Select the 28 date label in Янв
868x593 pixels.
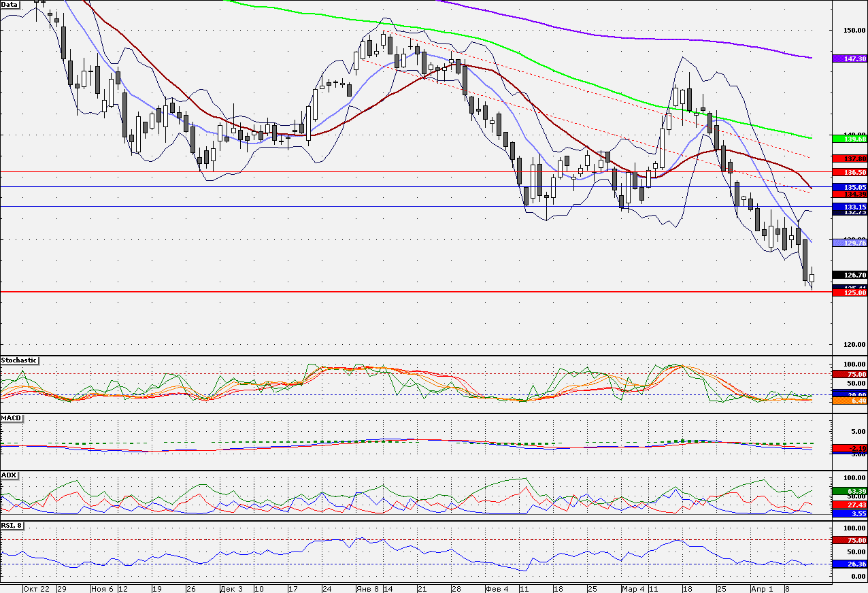point(455,588)
